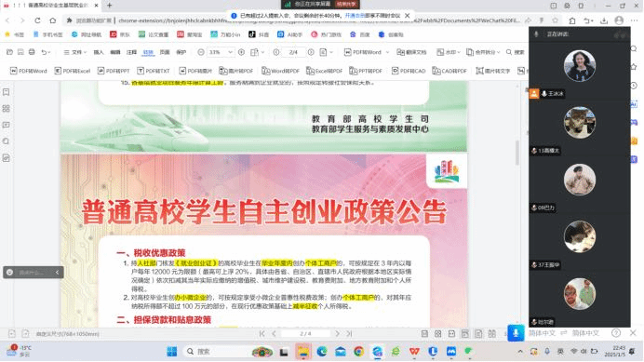
Task: Open the 水印 watermark dropdown
Action: (x=448, y=52)
